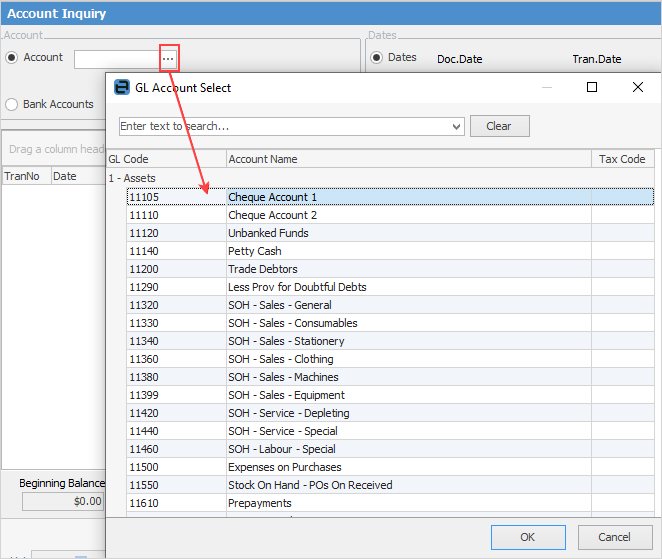
Task: Select the Account radio button
Action: (x=12, y=58)
